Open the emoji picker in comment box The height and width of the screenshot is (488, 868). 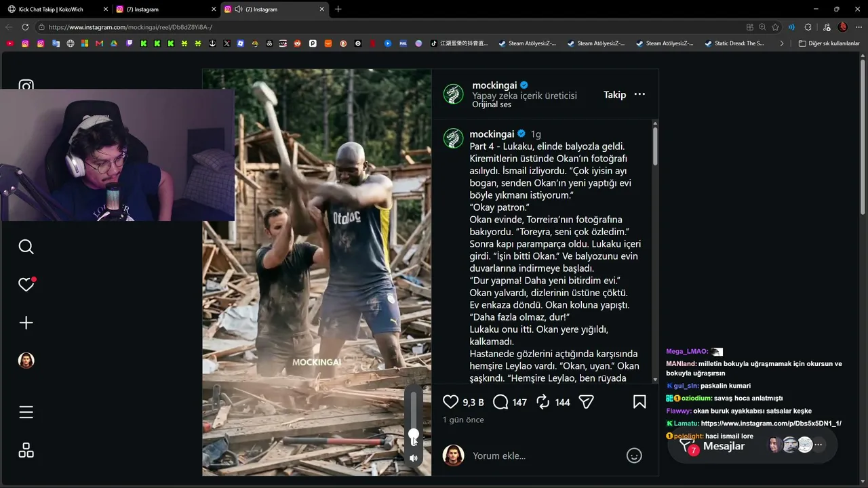pyautogui.click(x=634, y=455)
